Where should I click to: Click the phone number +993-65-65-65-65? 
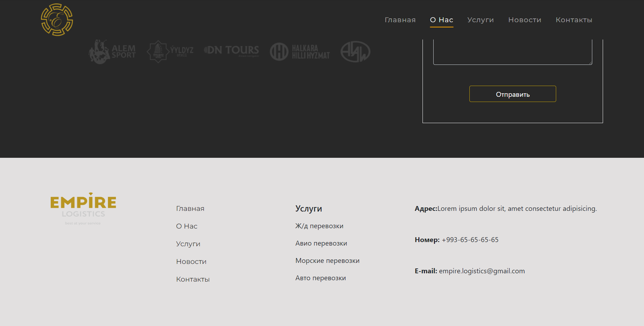[470, 240]
